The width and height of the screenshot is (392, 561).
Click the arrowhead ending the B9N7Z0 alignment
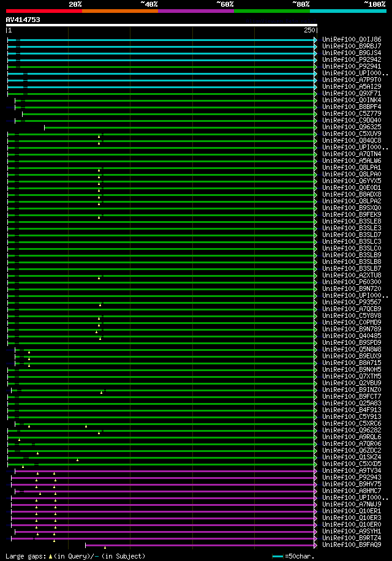point(315,289)
